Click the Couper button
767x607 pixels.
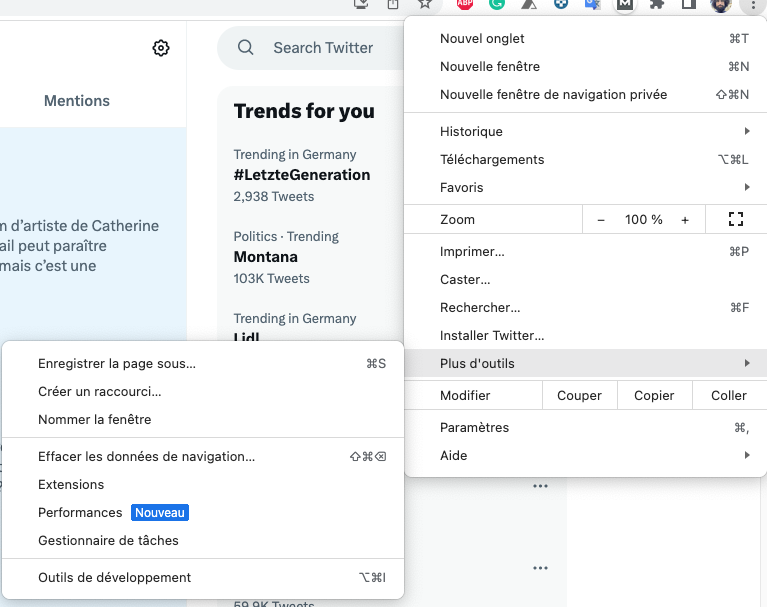[580, 395]
